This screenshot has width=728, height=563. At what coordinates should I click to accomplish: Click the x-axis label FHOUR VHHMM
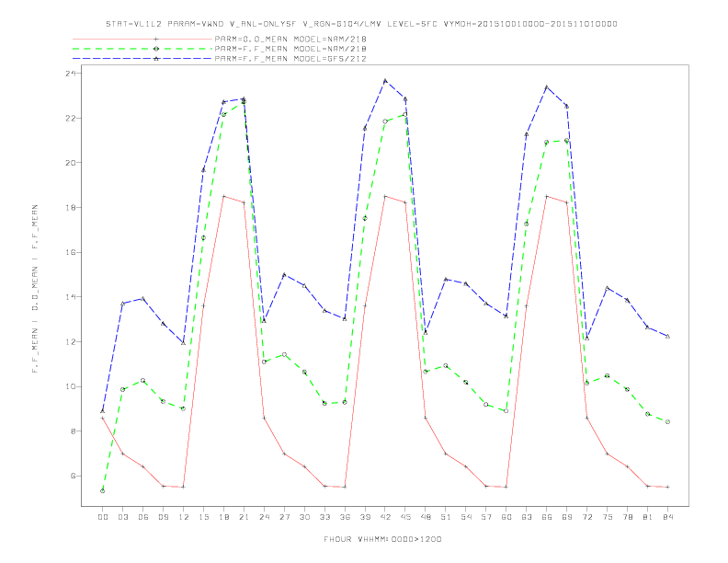pos(382,539)
